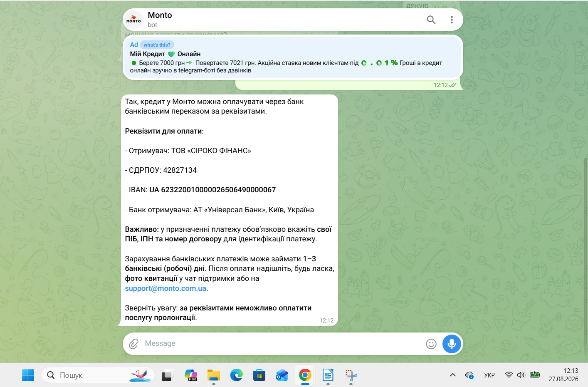This screenshot has height=387, width=588.
Task: Click the Monto chat title
Action: point(160,15)
